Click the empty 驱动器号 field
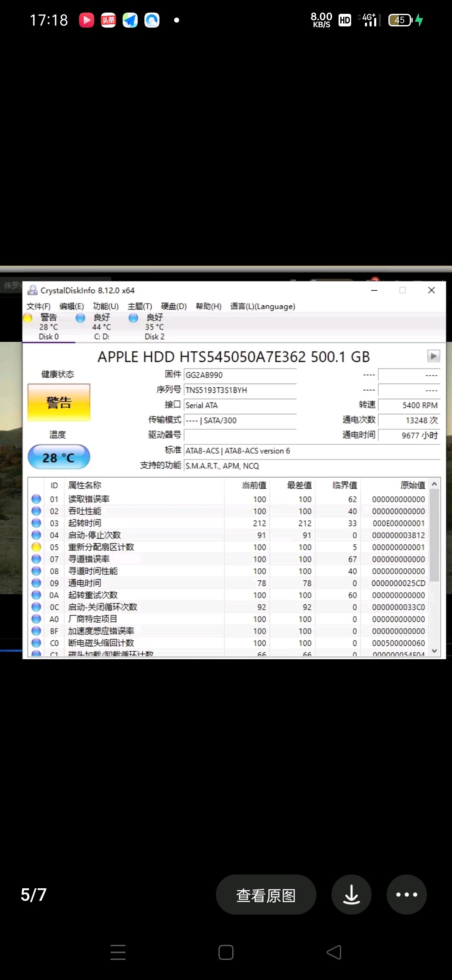 240,435
